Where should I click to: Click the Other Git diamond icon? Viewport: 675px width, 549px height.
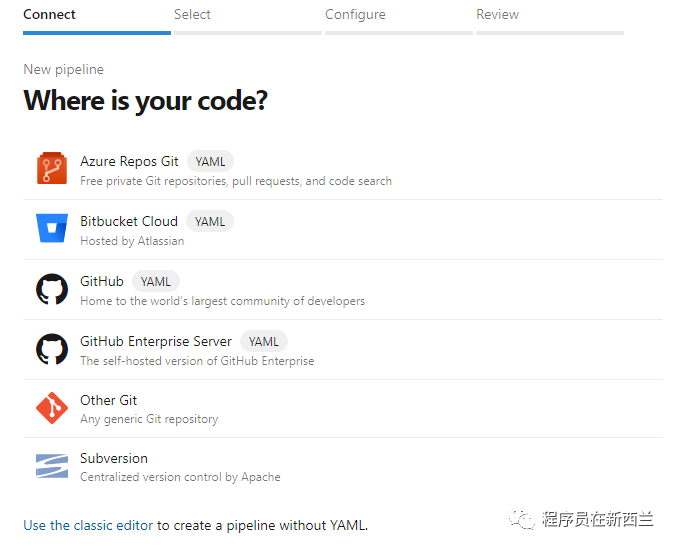(52, 408)
